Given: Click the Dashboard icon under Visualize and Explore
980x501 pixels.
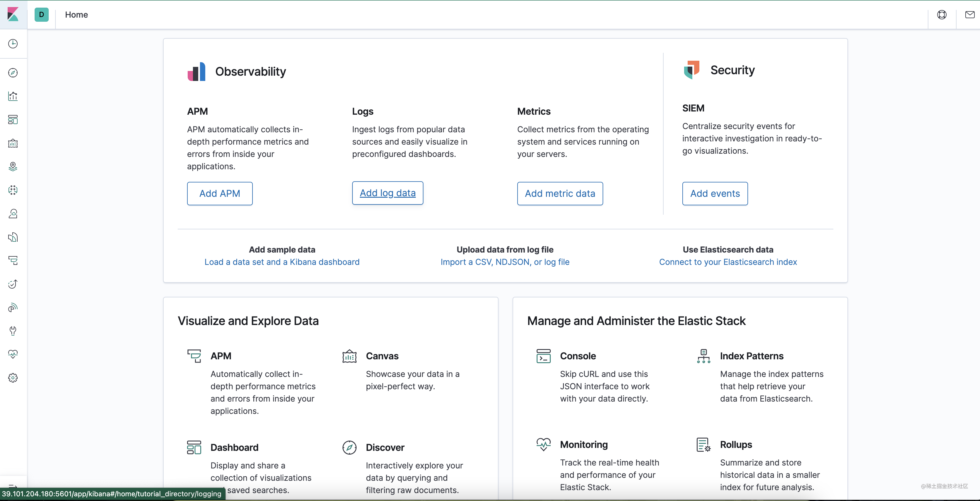Looking at the screenshot, I should coord(194,447).
